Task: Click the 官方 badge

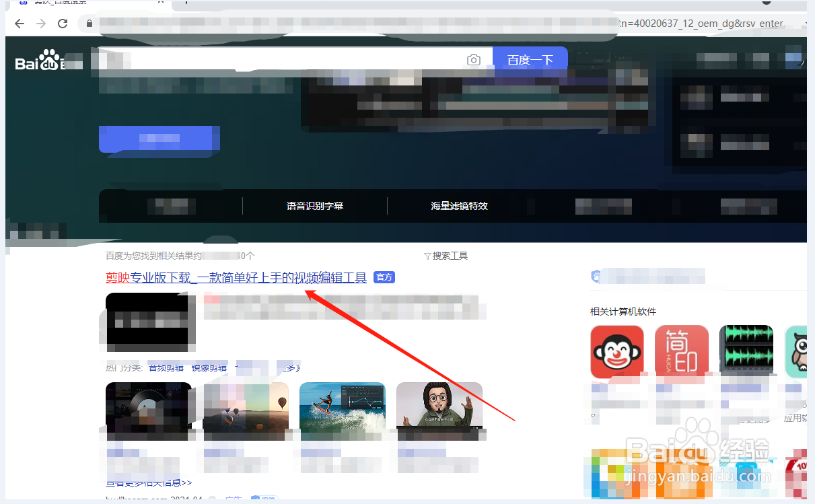Action: (x=384, y=277)
